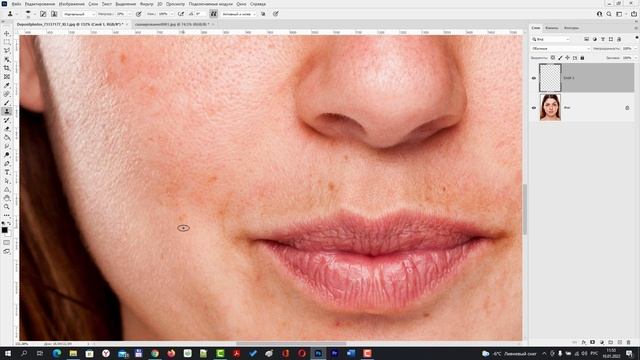Viewport: 640px width, 360px height.
Task: Select the Spot Healing Brush tool
Action: (7, 94)
